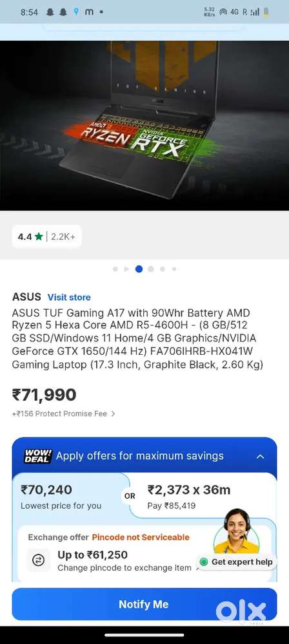The height and width of the screenshot is (644, 289).
Task: Tap the battery icon in status bar
Action: click(266, 12)
